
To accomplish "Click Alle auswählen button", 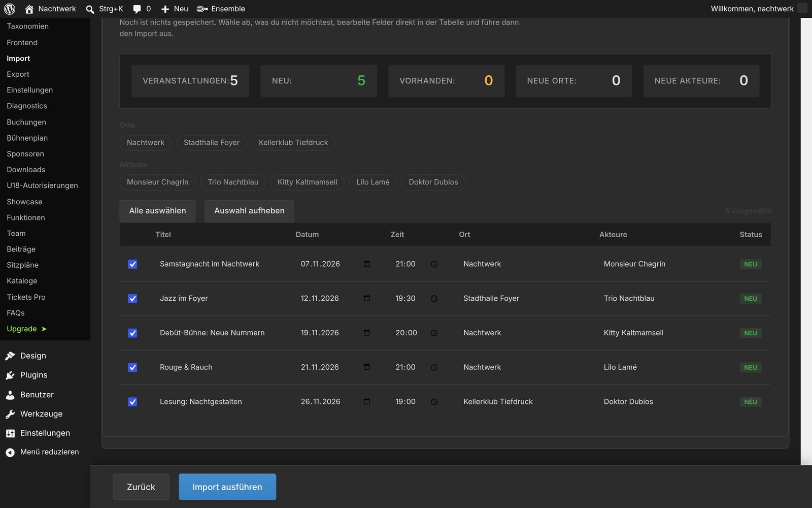I will pyautogui.click(x=157, y=211).
